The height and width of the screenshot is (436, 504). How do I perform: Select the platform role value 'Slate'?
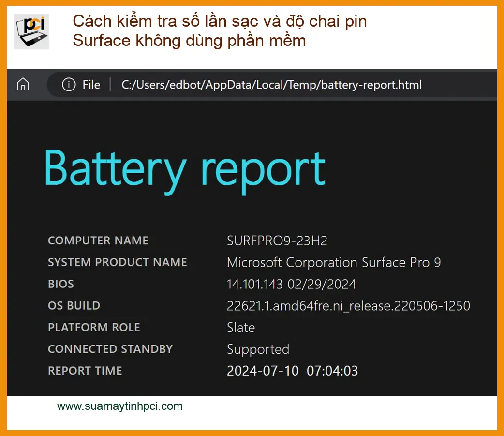coord(241,328)
